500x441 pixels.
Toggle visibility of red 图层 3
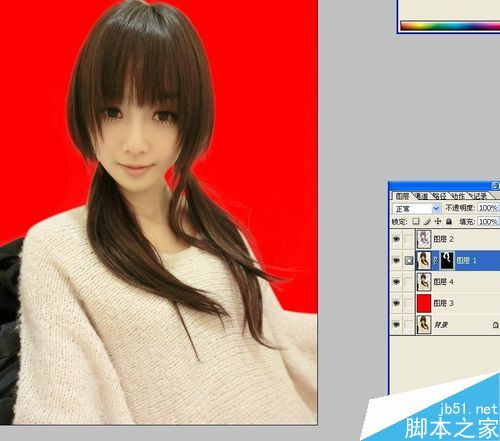pos(396,303)
